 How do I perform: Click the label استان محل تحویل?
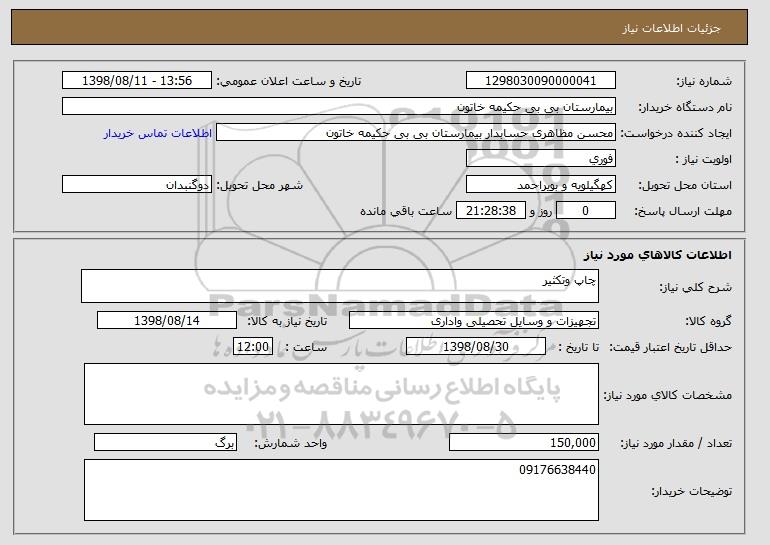(685, 186)
